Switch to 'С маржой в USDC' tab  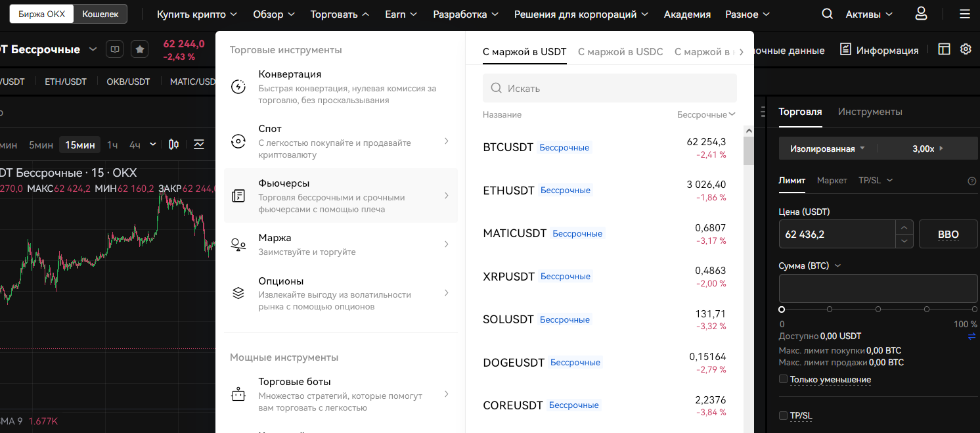click(x=620, y=51)
